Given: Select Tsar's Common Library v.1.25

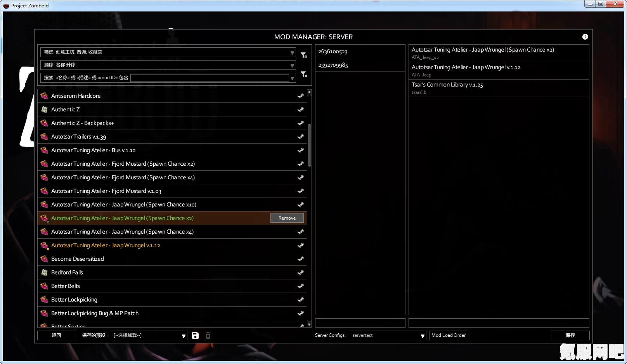Looking at the screenshot, I should [499, 88].
